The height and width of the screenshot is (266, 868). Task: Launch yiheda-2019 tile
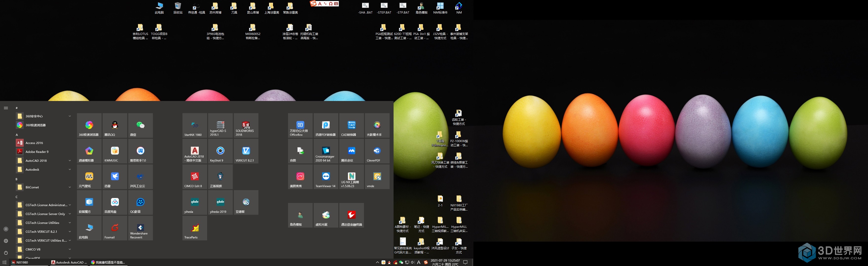point(220,202)
